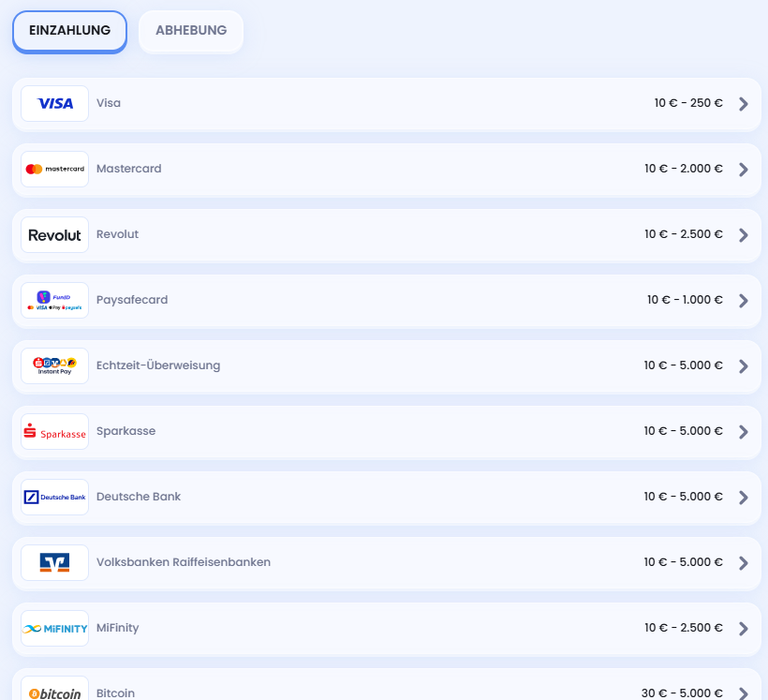Image resolution: width=768 pixels, height=700 pixels.
Task: Click Mastercard limit 10 € - 2.000 €
Action: pos(684,169)
